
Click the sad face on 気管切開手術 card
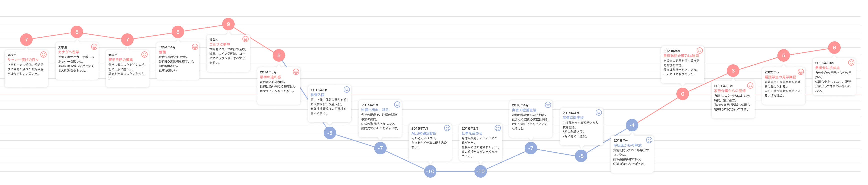point(598,113)
